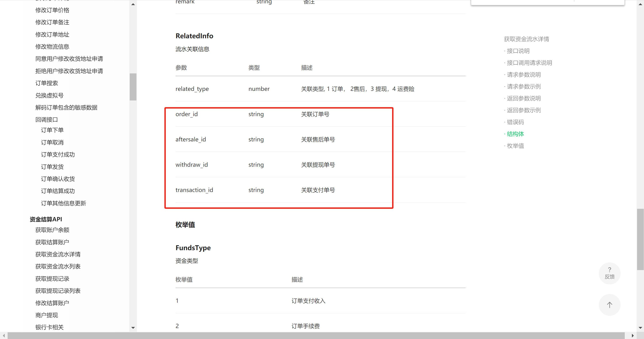Screen dimensions: 644x339
Task: Jump to 枚举值 in page outline
Action: point(515,146)
